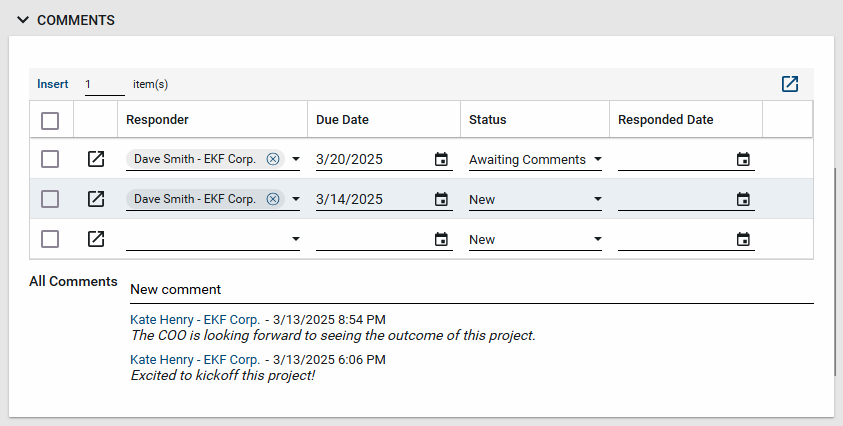Click the New comment text field
Image resolution: width=843 pixels, height=426 pixels.
tap(470, 289)
